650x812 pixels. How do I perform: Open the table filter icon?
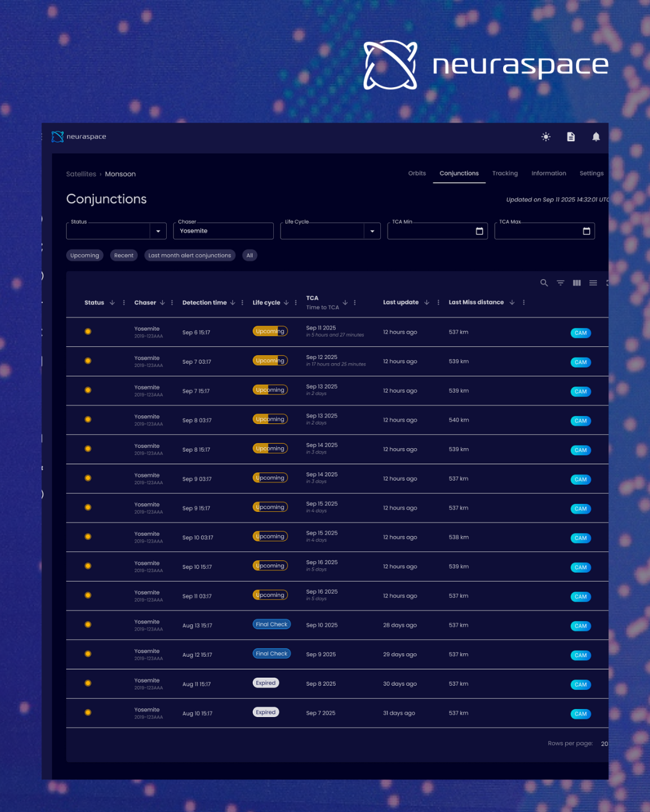pyautogui.click(x=560, y=283)
